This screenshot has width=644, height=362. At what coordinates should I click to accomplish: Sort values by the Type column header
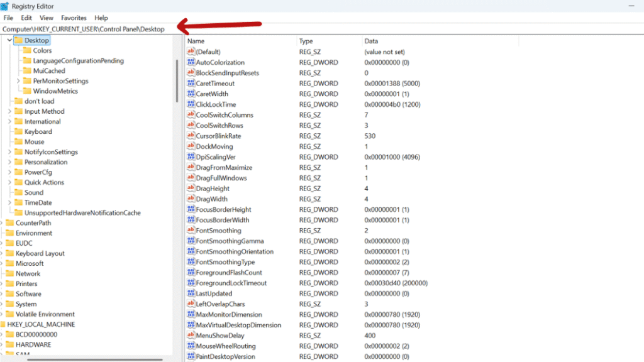tap(330, 41)
